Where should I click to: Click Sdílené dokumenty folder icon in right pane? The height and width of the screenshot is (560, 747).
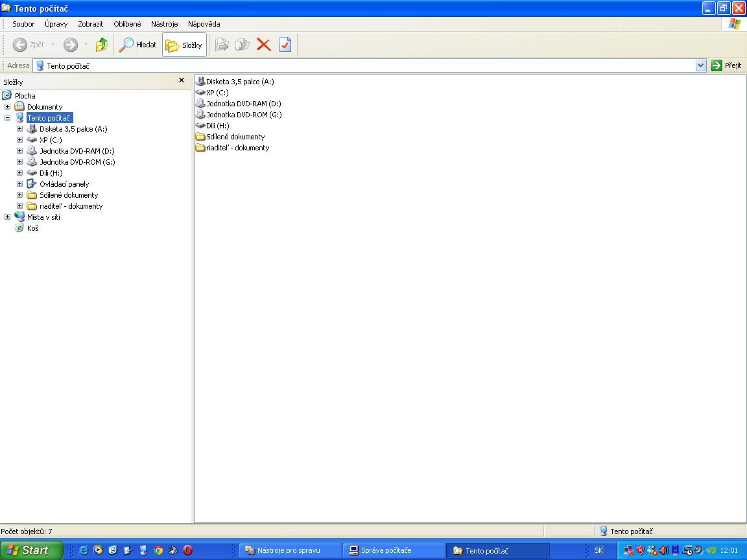coord(200,137)
